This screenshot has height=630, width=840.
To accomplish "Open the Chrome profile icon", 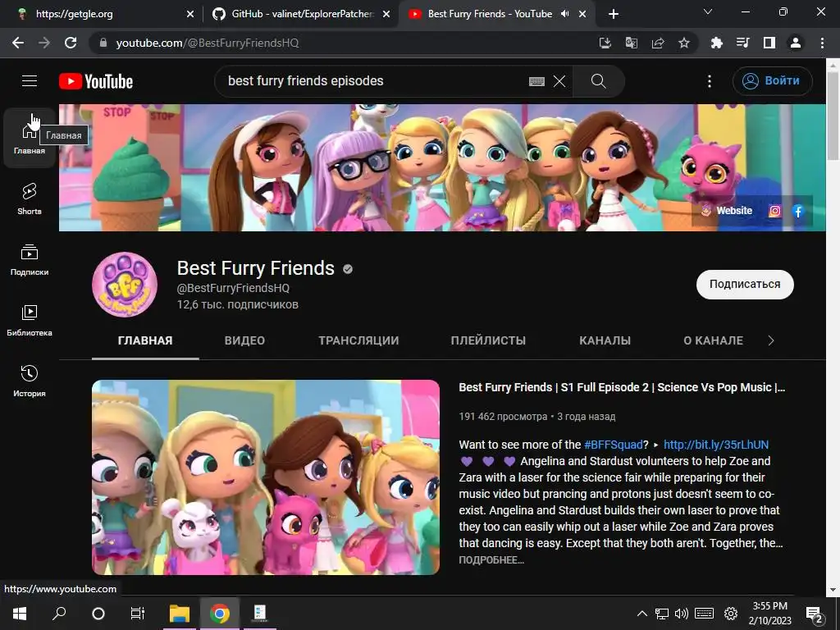I will (x=796, y=43).
